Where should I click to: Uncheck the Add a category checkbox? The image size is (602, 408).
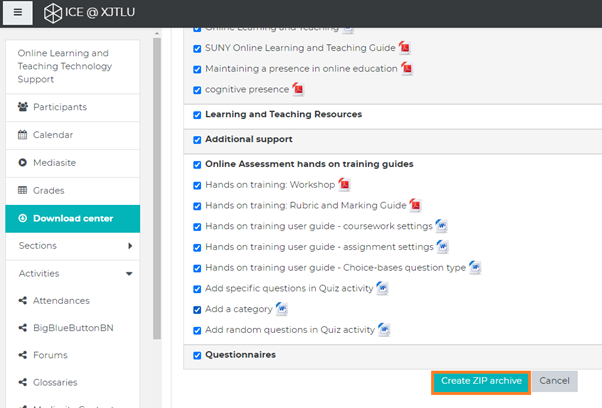coord(197,310)
